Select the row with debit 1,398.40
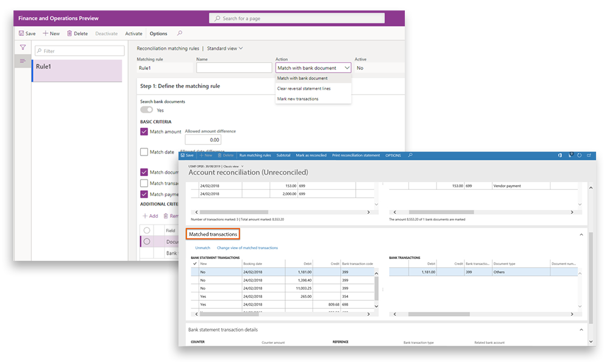This screenshot has width=607, height=364. (x=283, y=280)
